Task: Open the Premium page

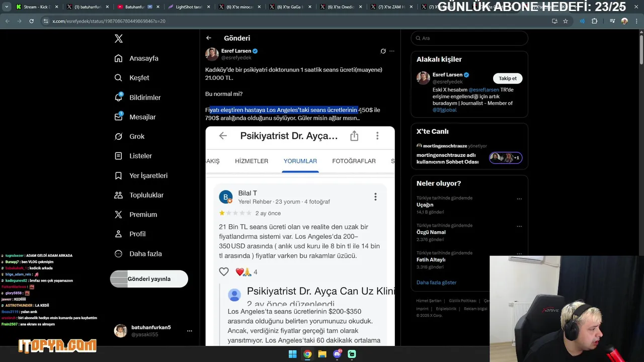Action: (x=135, y=215)
